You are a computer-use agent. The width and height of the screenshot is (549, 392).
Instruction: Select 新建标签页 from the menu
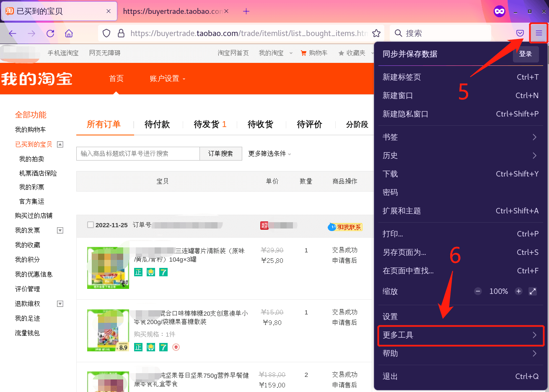(460, 77)
